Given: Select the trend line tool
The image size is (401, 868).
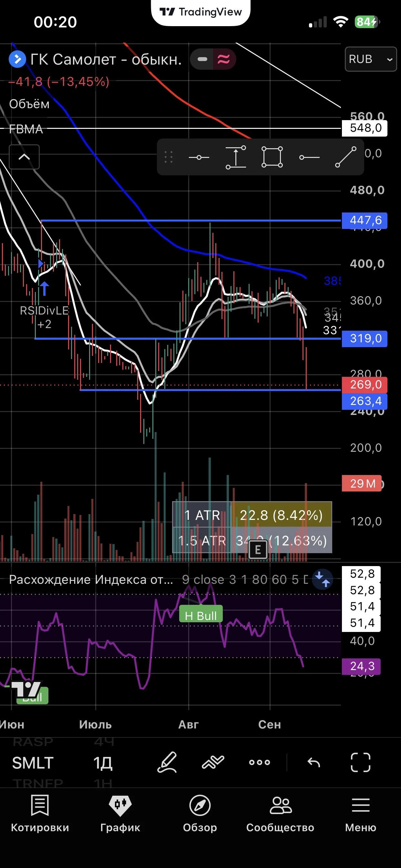Looking at the screenshot, I should [x=346, y=157].
